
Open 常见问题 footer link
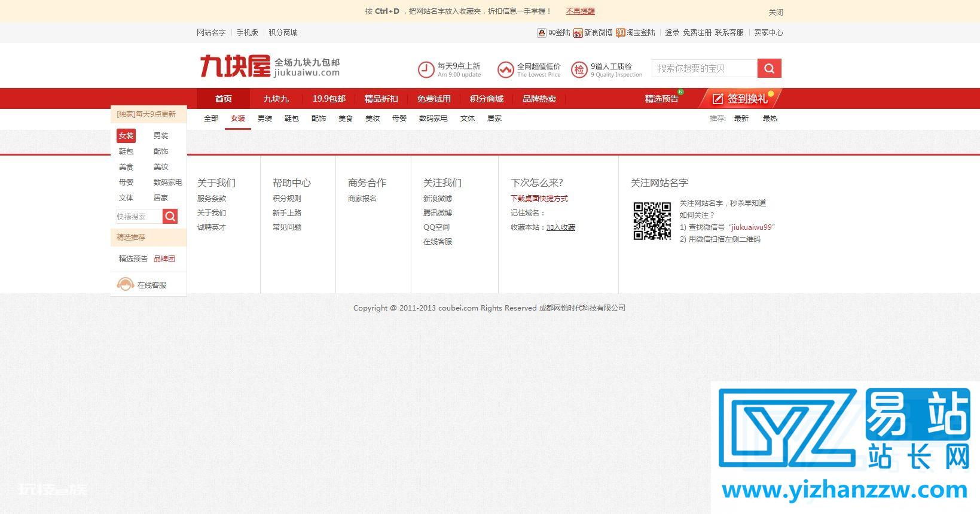pos(287,227)
